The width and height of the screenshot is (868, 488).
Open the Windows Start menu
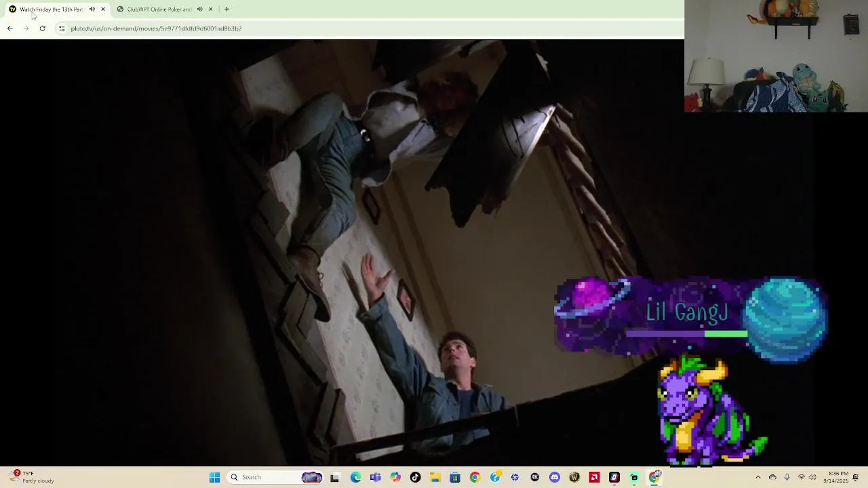(214, 477)
